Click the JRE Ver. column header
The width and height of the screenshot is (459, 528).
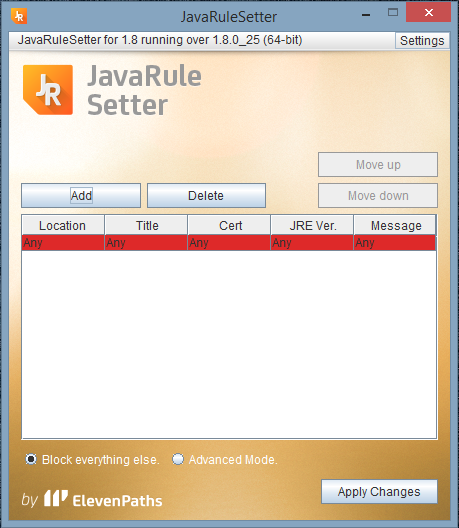click(x=312, y=225)
